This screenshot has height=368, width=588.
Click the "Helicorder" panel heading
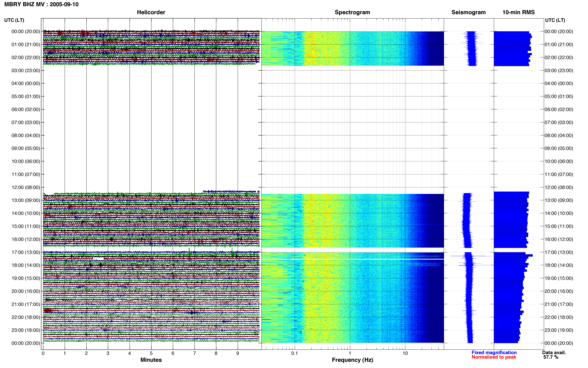[151, 12]
